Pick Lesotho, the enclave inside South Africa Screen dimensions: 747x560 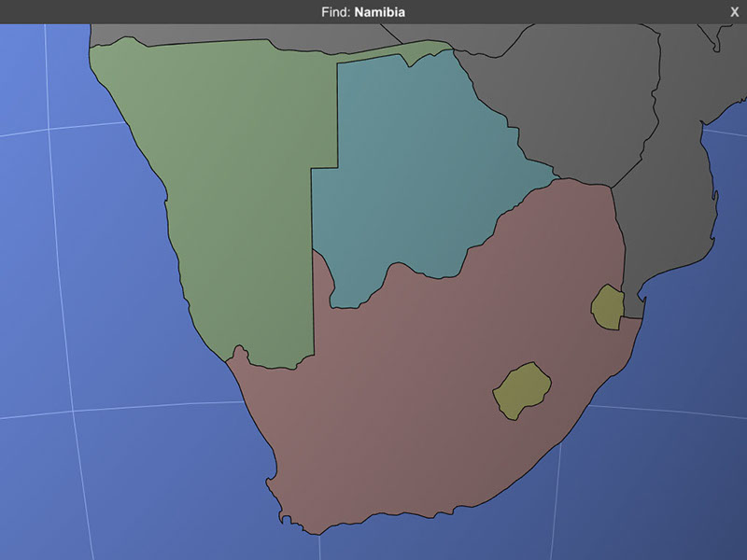(521, 390)
